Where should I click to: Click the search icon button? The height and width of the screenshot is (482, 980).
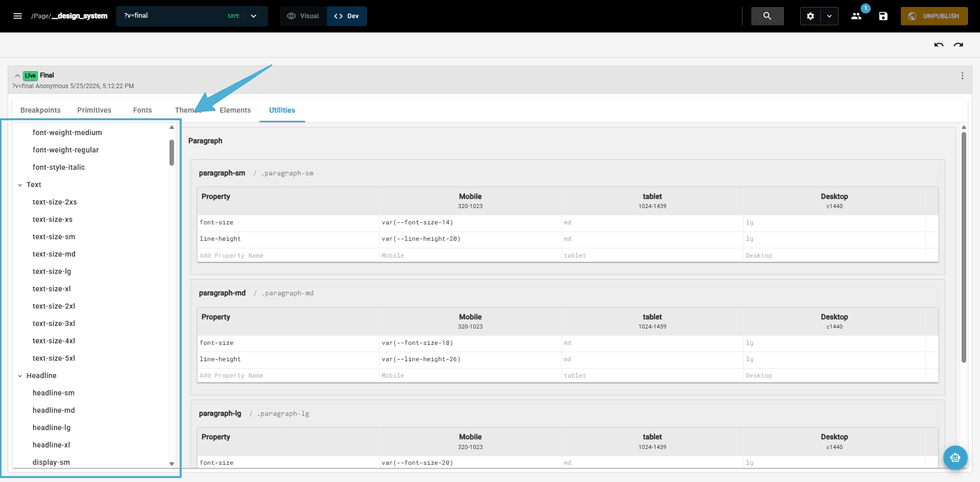coord(768,16)
